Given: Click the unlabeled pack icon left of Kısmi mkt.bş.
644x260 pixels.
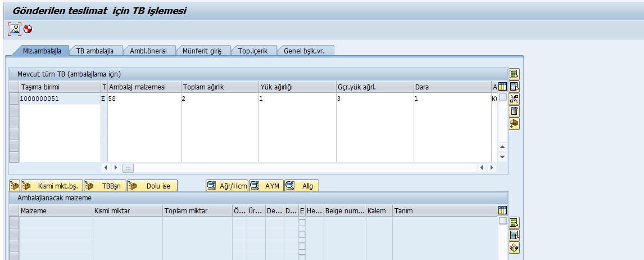Looking at the screenshot, I should coord(15,186).
